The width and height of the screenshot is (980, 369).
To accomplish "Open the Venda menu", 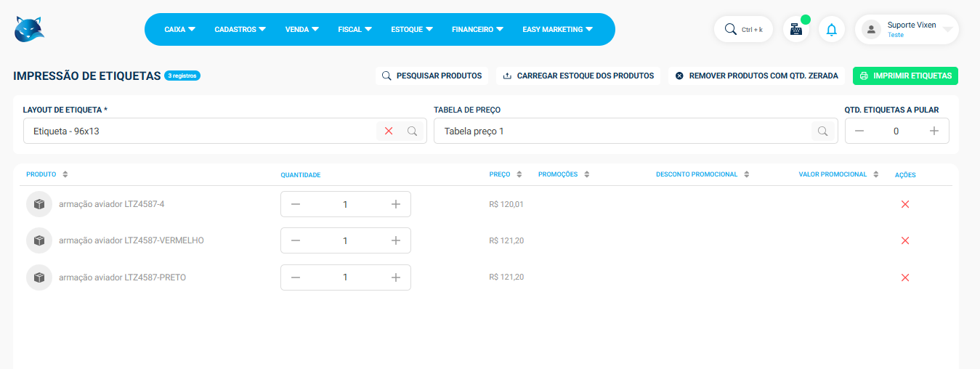I will [302, 30].
